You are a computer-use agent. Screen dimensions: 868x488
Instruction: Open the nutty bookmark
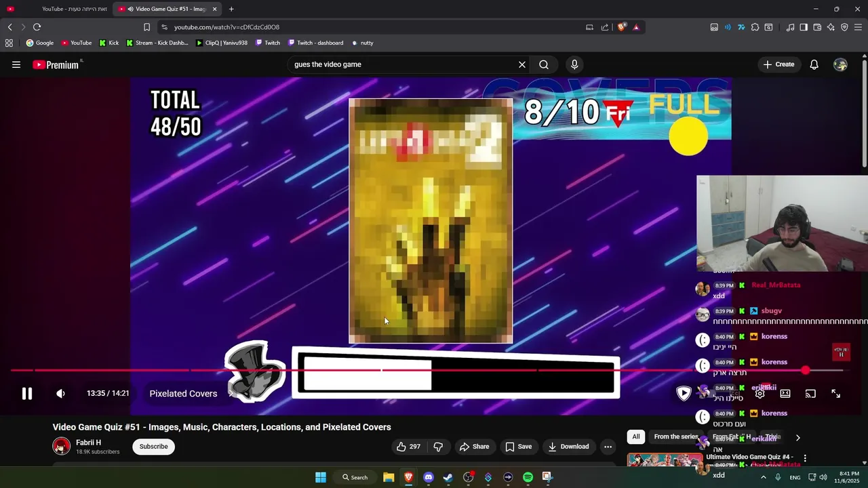pyautogui.click(x=362, y=43)
